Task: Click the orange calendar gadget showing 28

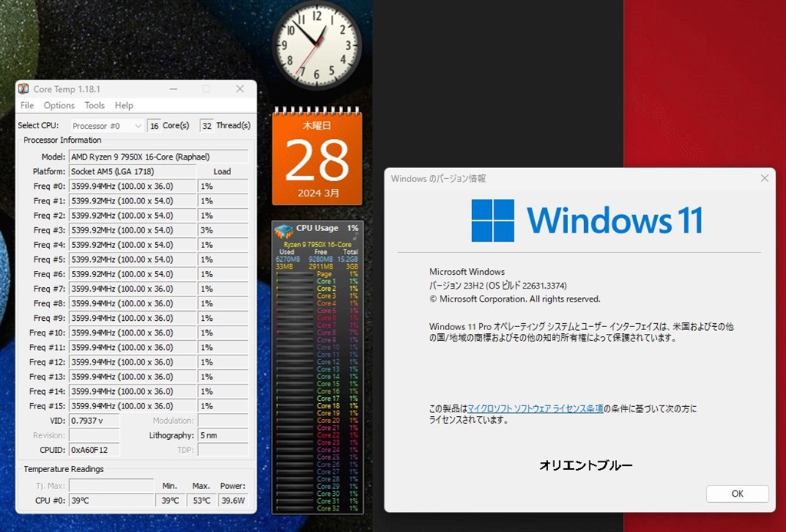Action: point(317,157)
